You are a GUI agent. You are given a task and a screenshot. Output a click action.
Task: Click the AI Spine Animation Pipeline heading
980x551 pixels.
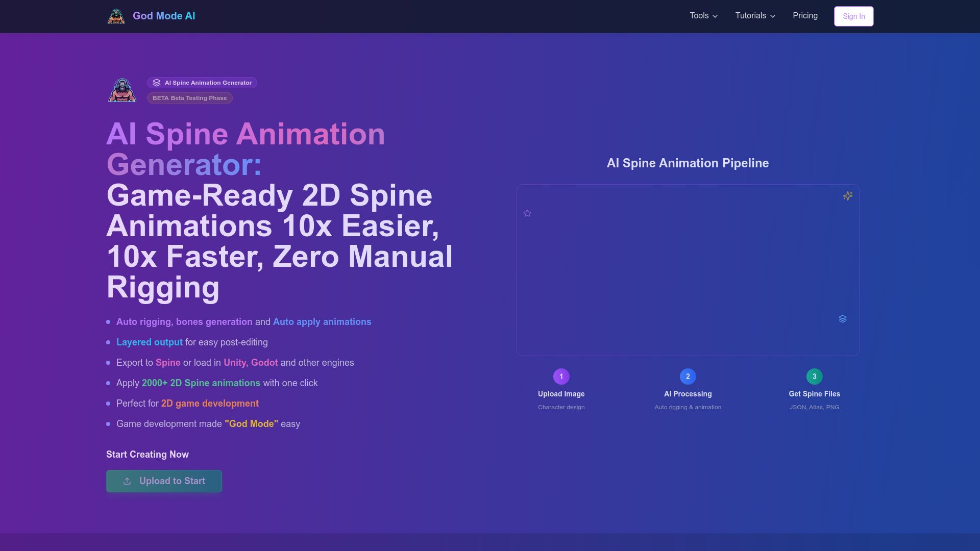tap(688, 163)
